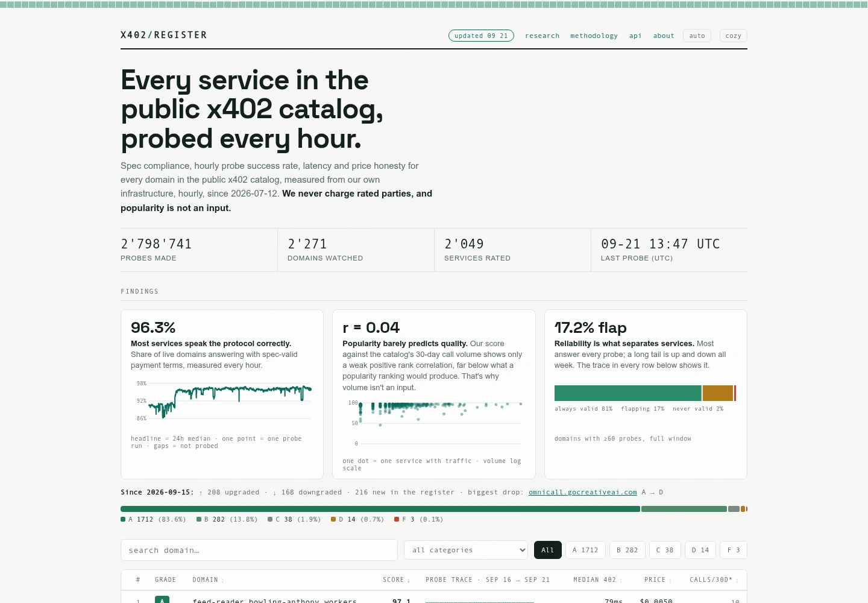Click the spec-valid share line chart
868x603 pixels.
[222, 401]
